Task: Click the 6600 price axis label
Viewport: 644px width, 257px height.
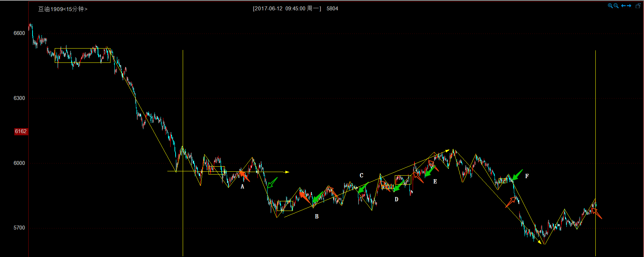Action: (19, 33)
